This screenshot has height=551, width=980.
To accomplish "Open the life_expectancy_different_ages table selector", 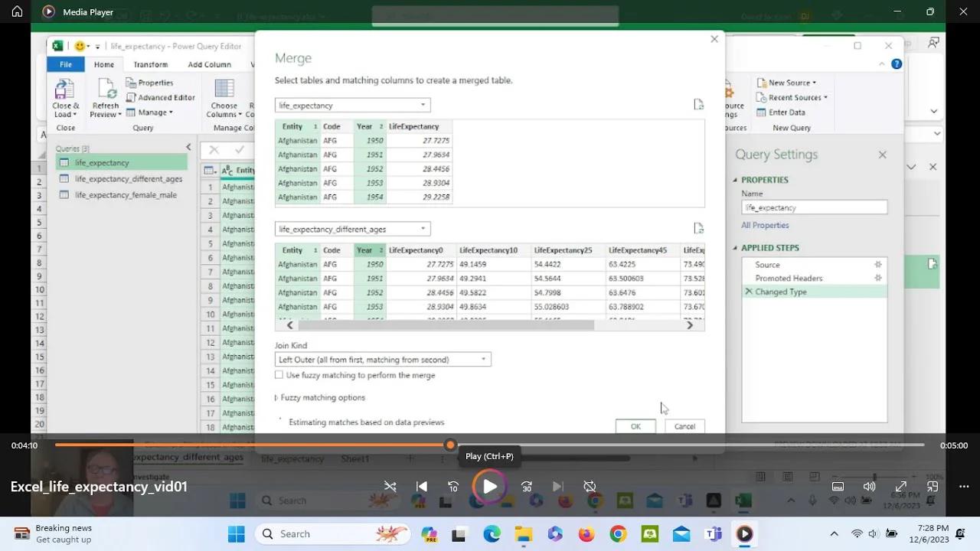I will click(x=423, y=228).
